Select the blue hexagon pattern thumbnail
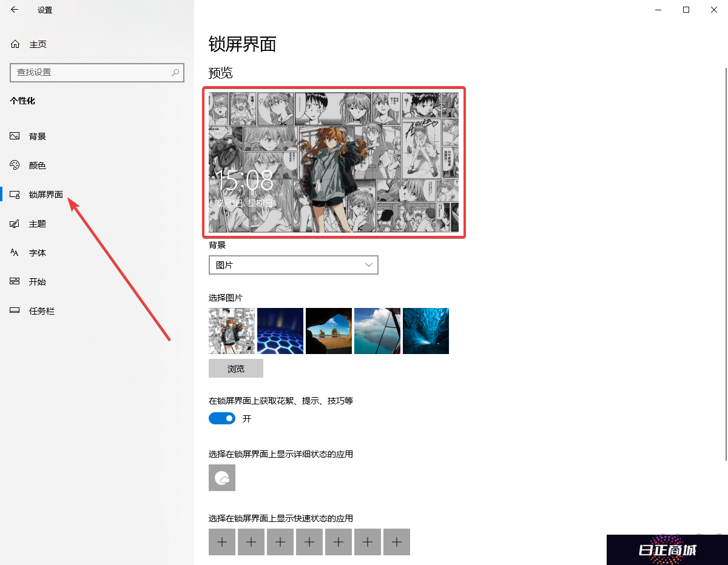Image resolution: width=728 pixels, height=565 pixels. [280, 331]
